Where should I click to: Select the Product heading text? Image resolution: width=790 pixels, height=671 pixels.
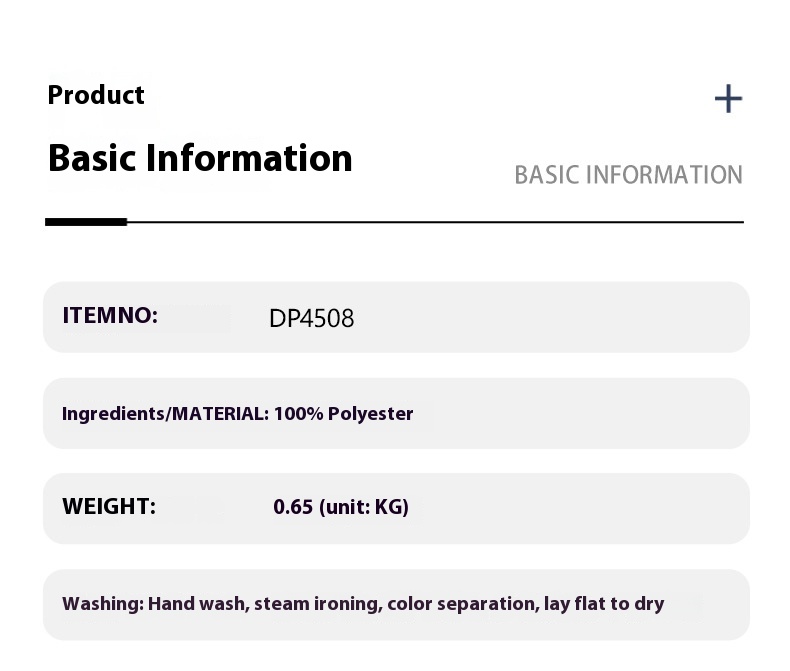pos(96,95)
